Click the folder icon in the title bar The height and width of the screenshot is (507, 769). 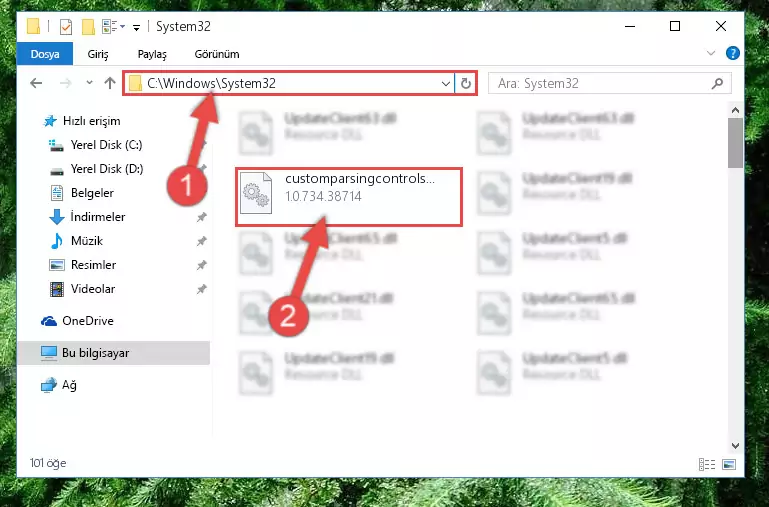33,26
